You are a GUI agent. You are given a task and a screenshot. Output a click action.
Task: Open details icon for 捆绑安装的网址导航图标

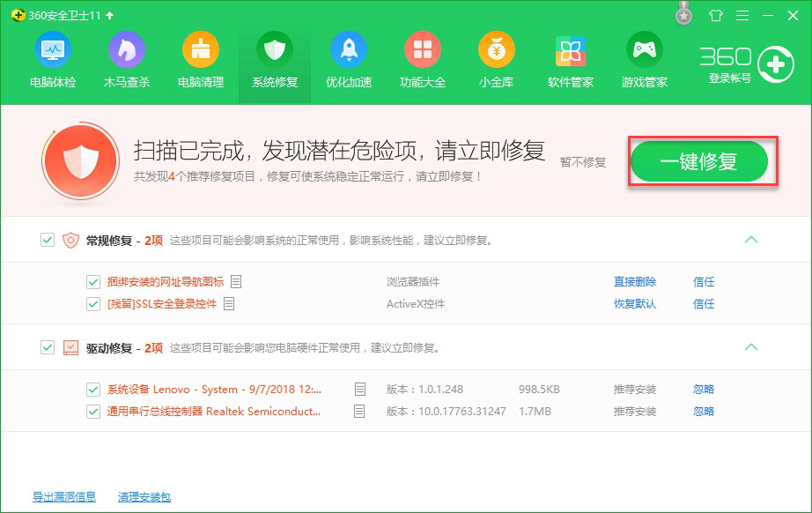[x=236, y=281]
